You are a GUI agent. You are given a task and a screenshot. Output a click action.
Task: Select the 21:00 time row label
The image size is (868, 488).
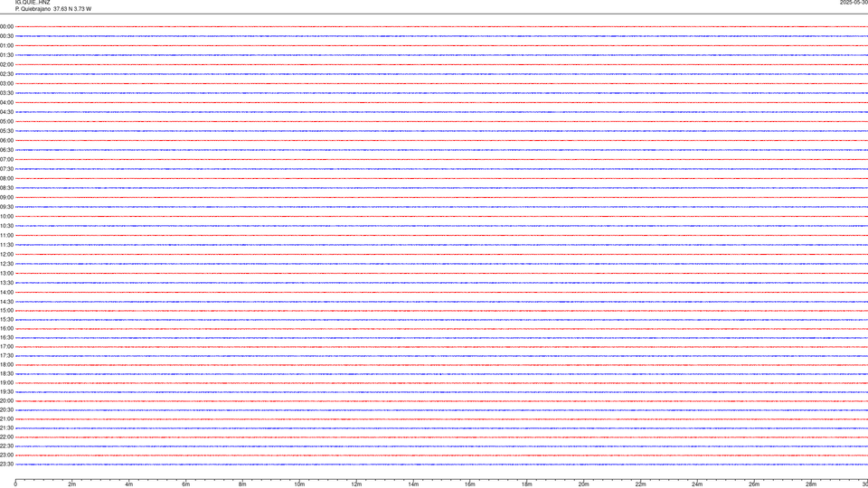(6, 418)
